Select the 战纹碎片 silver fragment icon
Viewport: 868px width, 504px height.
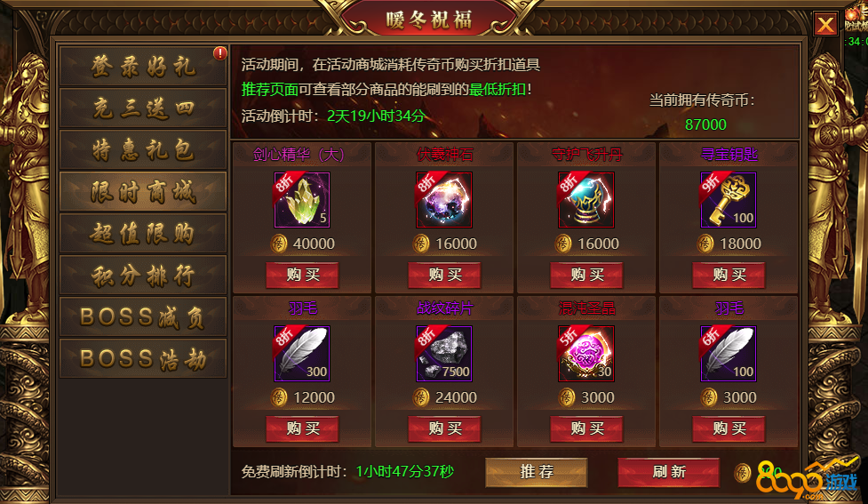(444, 354)
